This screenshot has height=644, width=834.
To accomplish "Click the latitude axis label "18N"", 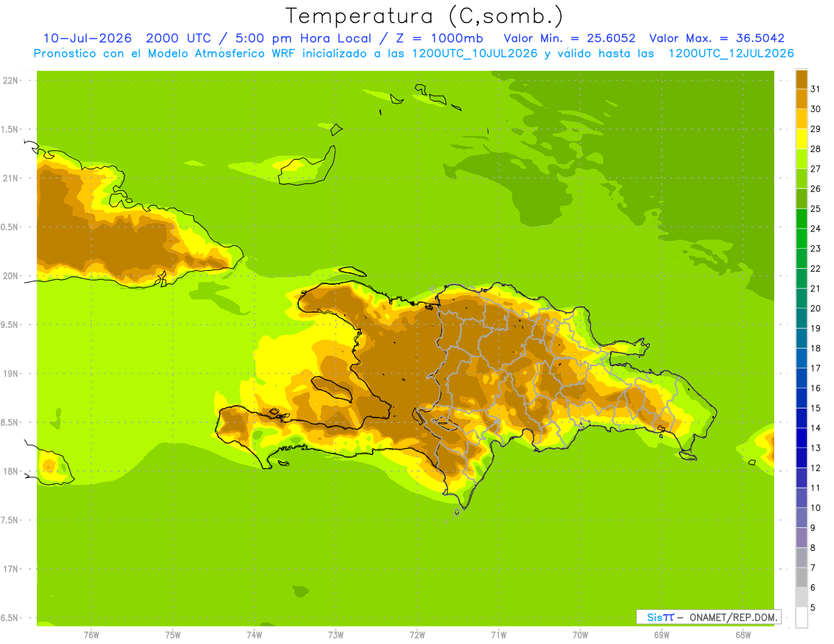I will pyautogui.click(x=10, y=472).
